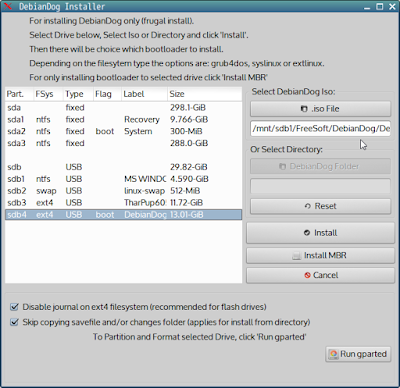400x388 pixels.
Task: Click the X icon in the title bar's left corner
Action: (x=8, y=6)
